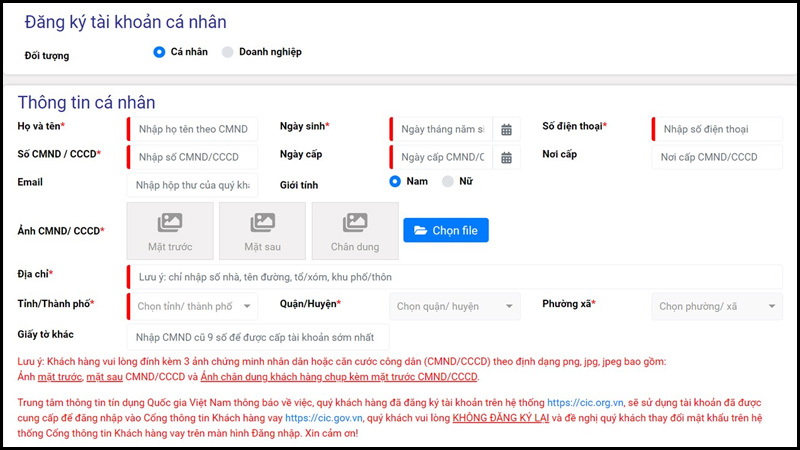Viewport: 800px width, 450px height.
Task: Focus the Số điện thoại input field
Action: (717, 129)
